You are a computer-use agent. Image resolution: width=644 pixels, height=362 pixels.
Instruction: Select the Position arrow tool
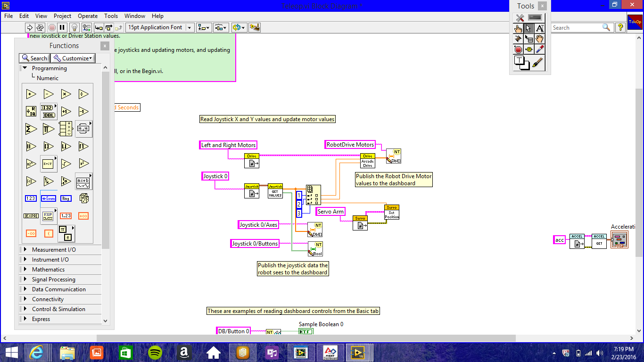pos(529,28)
